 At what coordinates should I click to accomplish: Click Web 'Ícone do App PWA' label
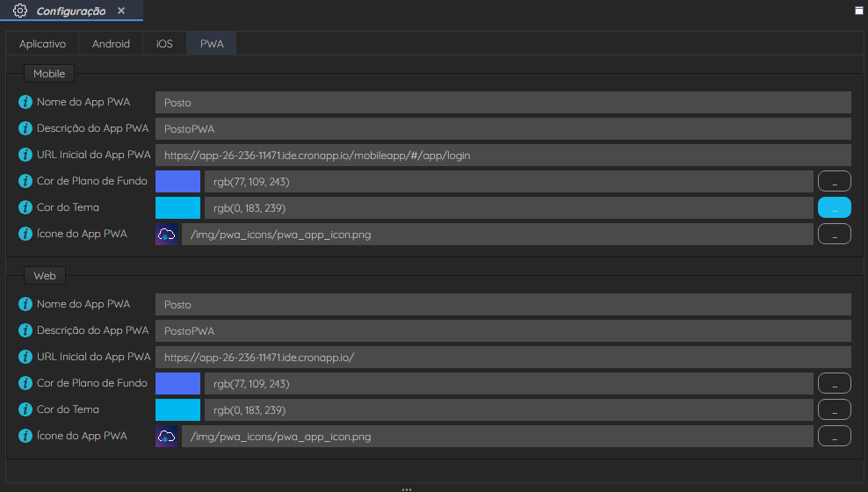click(82, 436)
